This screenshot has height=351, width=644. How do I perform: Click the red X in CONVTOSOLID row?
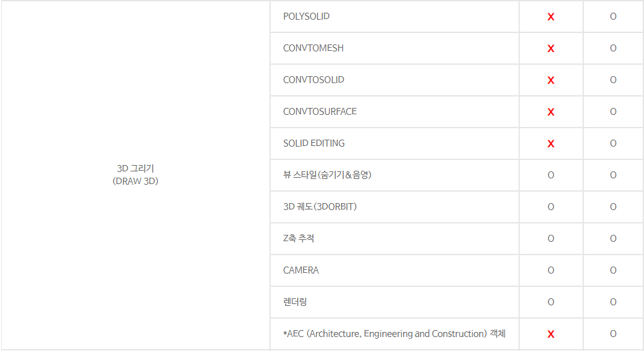tap(551, 80)
